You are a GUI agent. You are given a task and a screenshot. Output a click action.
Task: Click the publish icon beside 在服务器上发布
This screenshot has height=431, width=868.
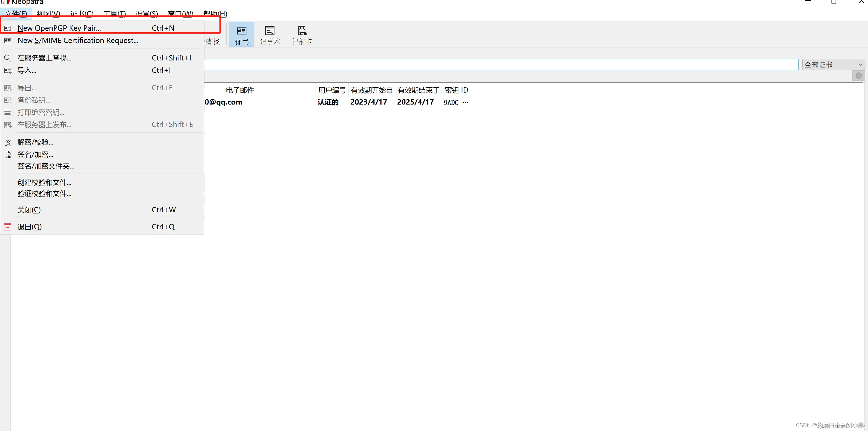click(7, 125)
